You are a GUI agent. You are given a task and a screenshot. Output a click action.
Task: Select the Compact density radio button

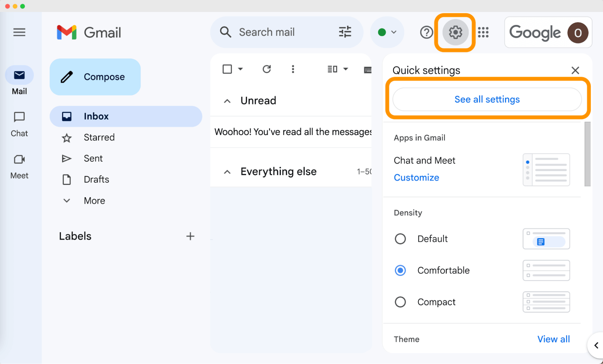click(400, 302)
